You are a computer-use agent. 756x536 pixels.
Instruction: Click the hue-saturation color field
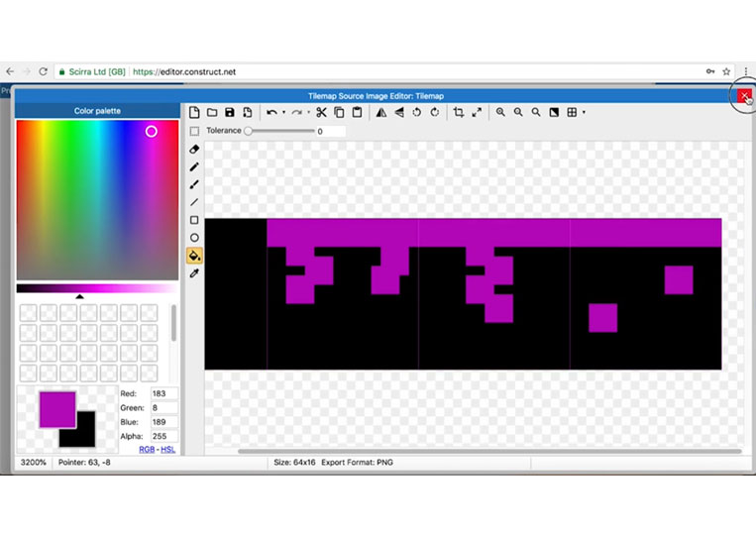(97, 200)
